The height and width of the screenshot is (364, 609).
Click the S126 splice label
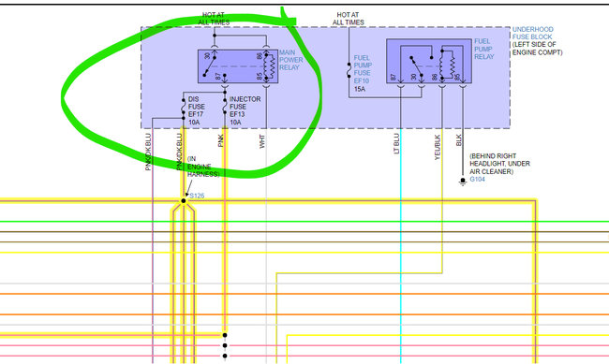coord(197,196)
